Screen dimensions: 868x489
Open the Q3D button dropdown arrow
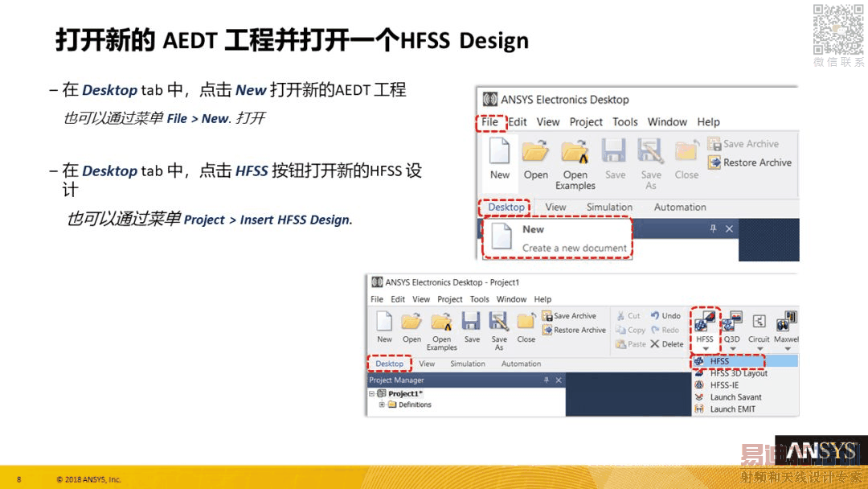[x=732, y=349]
